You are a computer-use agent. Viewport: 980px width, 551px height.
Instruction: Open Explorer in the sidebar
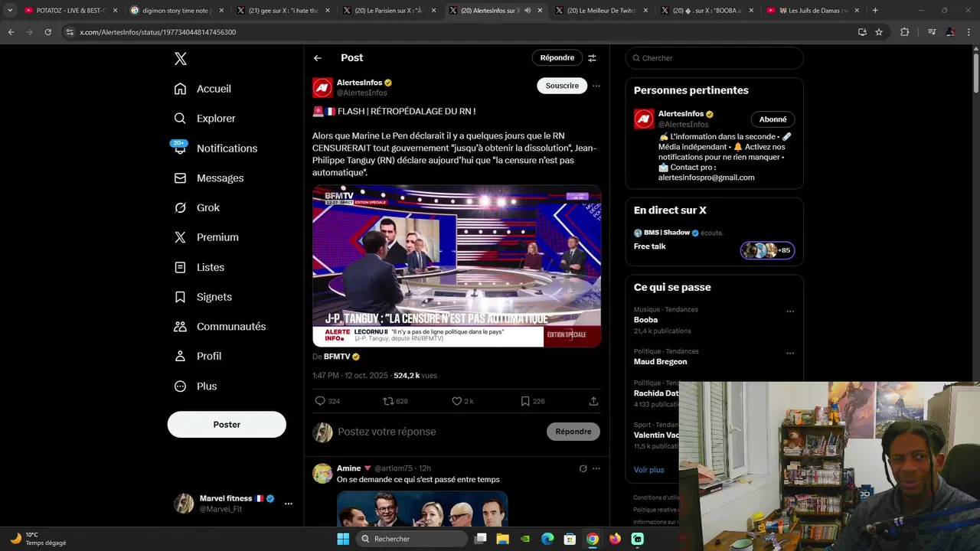(205, 119)
